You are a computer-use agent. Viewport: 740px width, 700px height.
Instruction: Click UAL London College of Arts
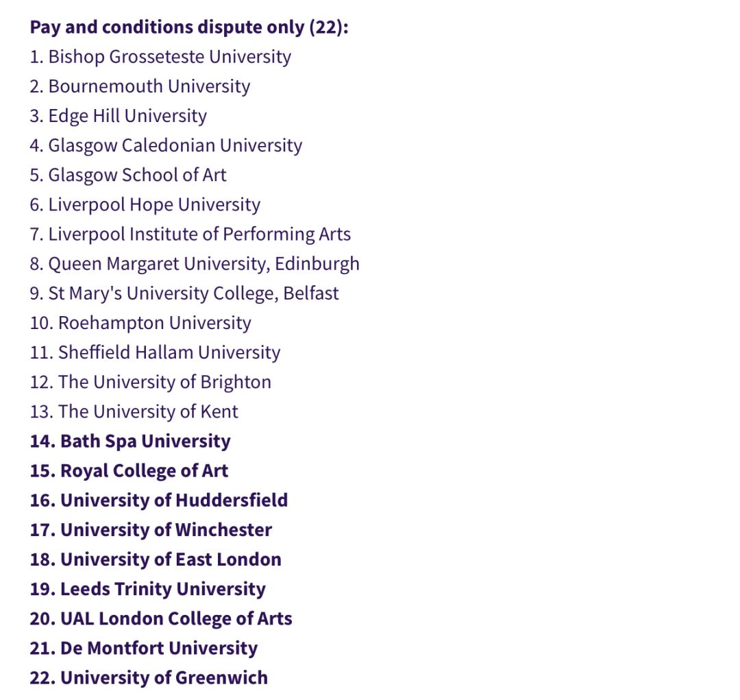[x=176, y=618]
